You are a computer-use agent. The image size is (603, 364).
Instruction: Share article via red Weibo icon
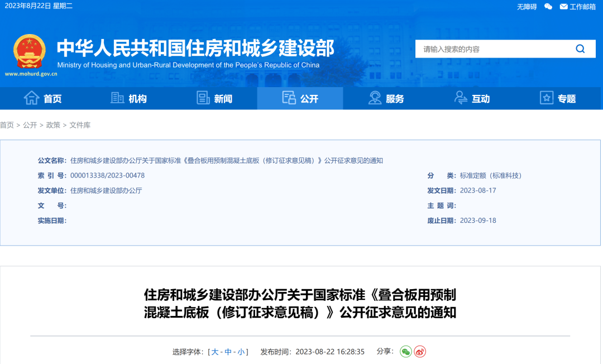click(420, 352)
